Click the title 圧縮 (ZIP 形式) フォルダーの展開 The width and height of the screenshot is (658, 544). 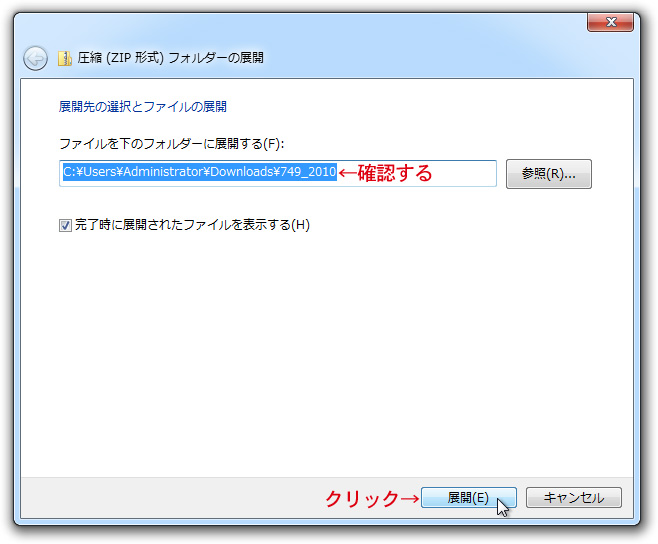[x=170, y=58]
